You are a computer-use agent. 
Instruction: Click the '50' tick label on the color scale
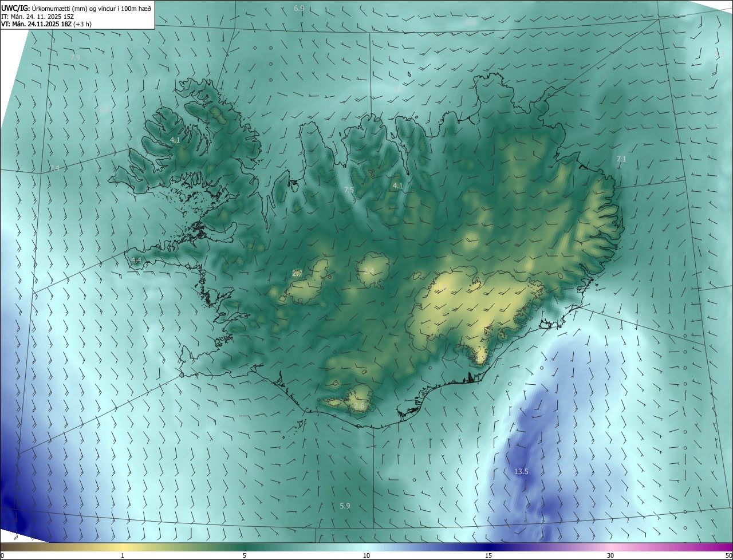tap(728, 555)
